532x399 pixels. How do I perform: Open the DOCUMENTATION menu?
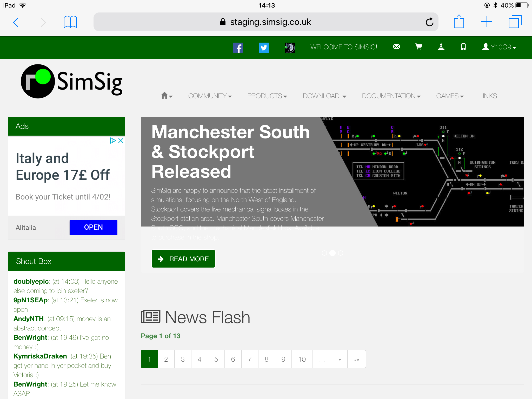[391, 96]
